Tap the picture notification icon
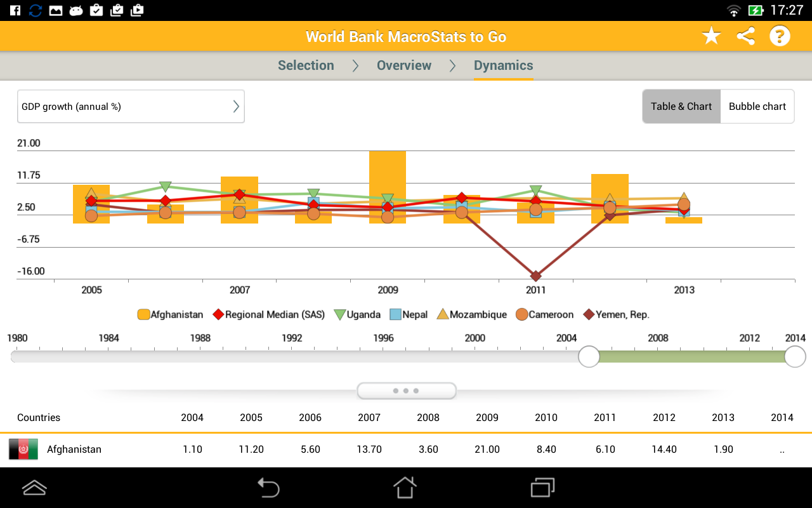The width and height of the screenshot is (812, 508). [56, 10]
